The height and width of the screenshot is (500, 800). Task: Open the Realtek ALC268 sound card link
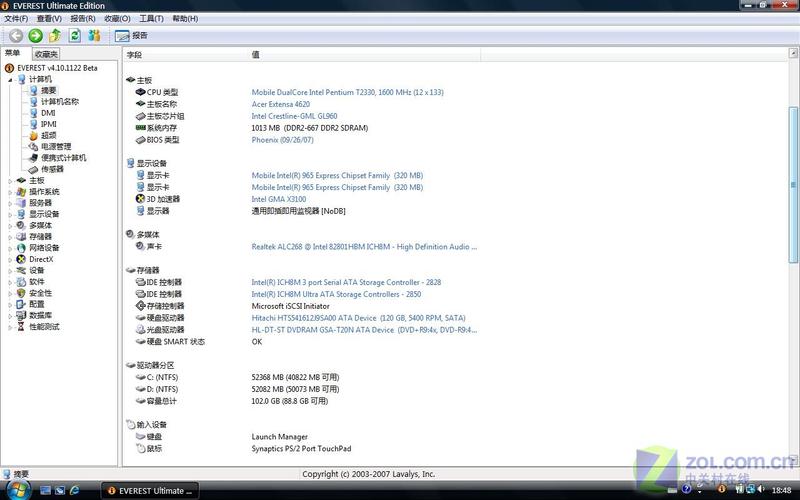364,246
